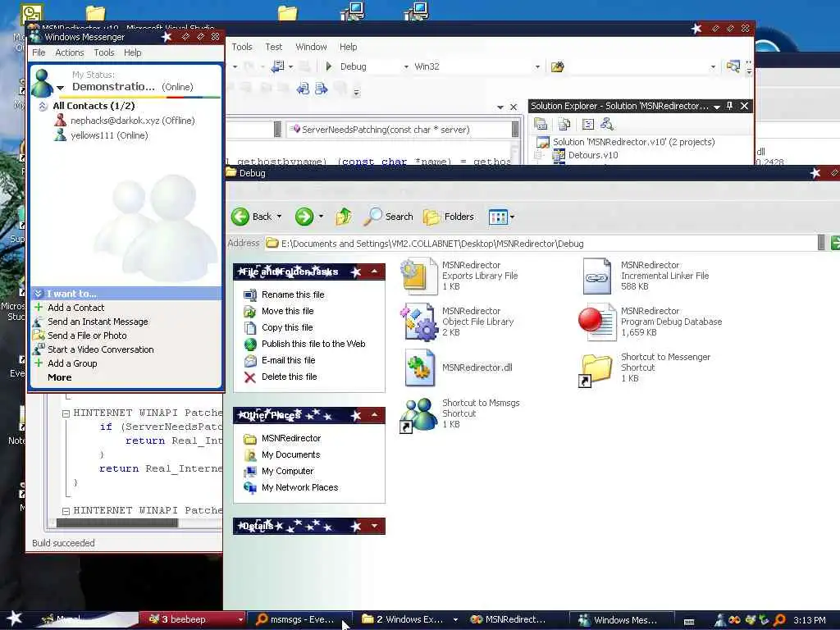Click code editor horizontal scrollbar
Image resolution: width=840 pixels, height=630 pixels.
116,523
